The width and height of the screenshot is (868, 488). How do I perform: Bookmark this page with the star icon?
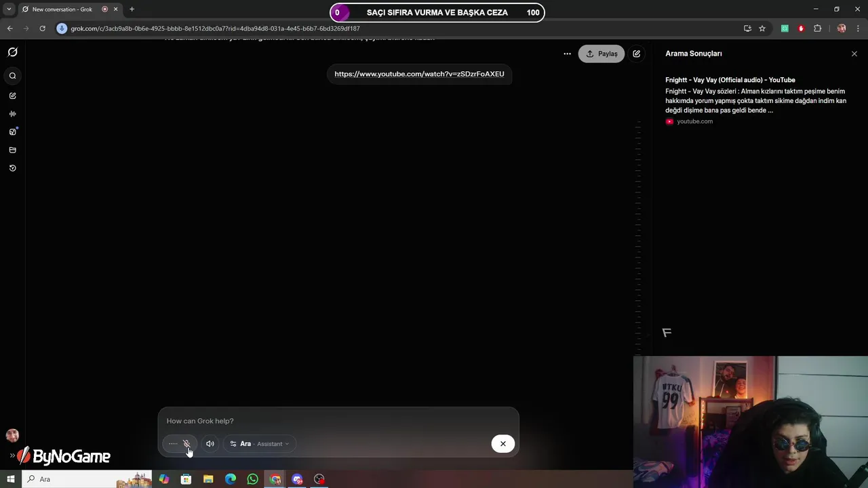[x=762, y=28]
